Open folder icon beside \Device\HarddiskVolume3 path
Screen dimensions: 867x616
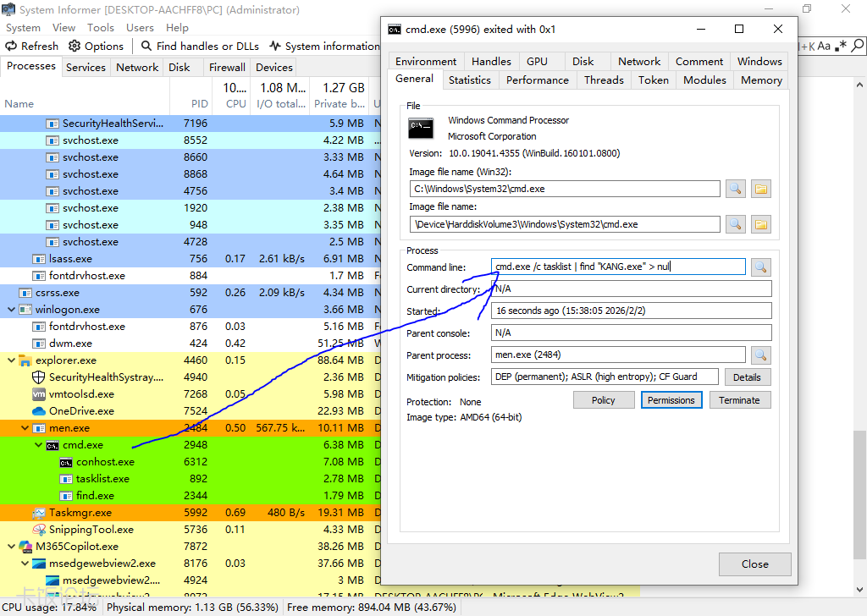click(760, 224)
